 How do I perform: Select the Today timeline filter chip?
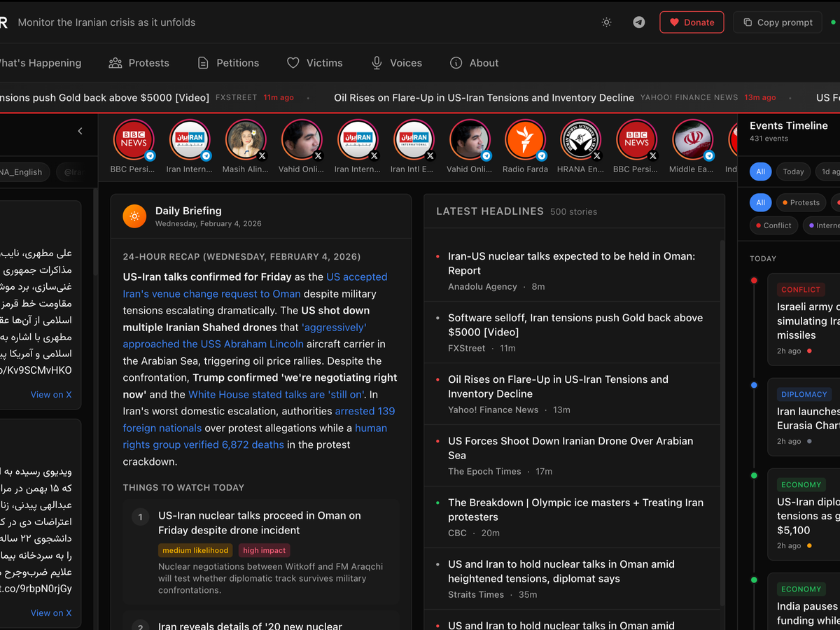tap(793, 171)
